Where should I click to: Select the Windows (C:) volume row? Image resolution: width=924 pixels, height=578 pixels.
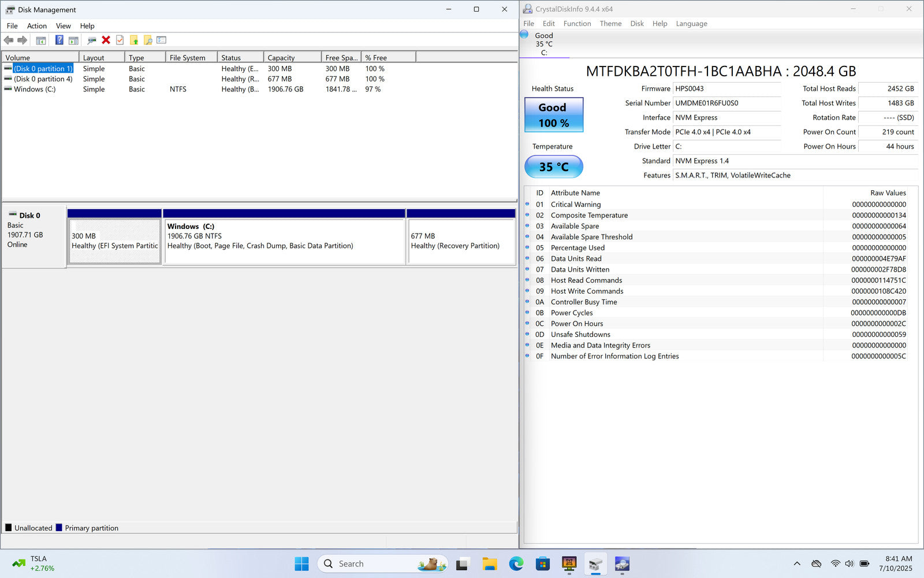click(x=35, y=90)
